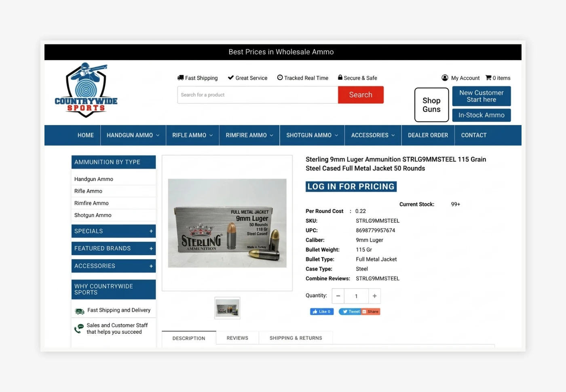Screen dimensions: 566x392
Task: Click the UPC value 8698779957674
Action: (376, 230)
